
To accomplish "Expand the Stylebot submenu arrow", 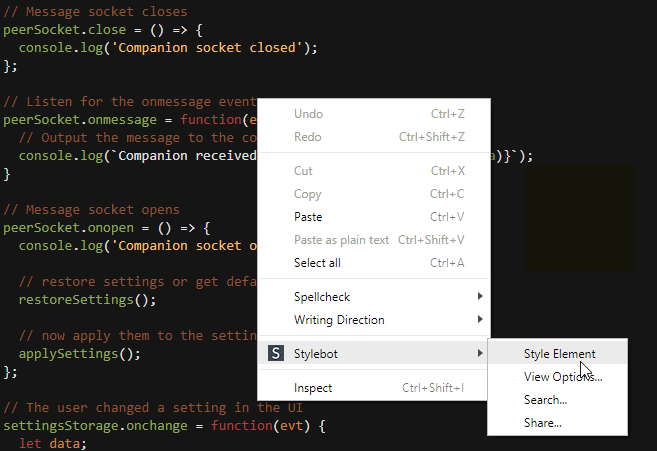I will (480, 353).
